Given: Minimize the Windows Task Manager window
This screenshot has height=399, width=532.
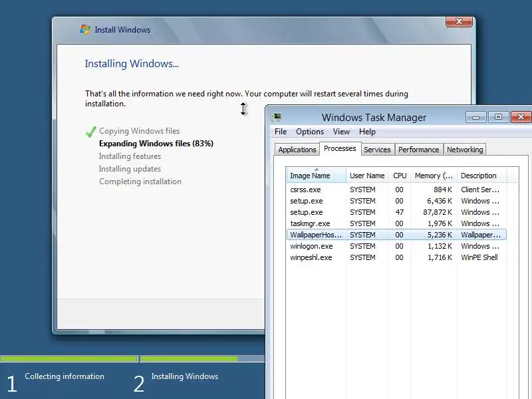Looking at the screenshot, I should coord(476,118).
